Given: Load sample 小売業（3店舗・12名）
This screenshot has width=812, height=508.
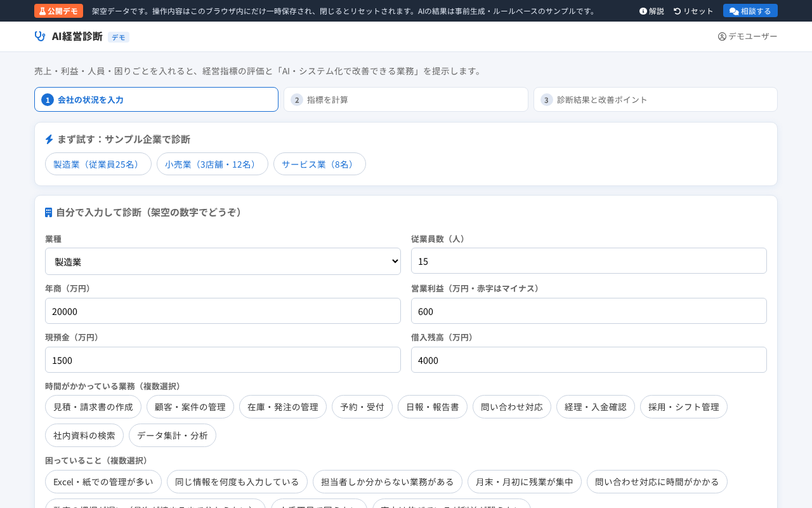Looking at the screenshot, I should [213, 164].
